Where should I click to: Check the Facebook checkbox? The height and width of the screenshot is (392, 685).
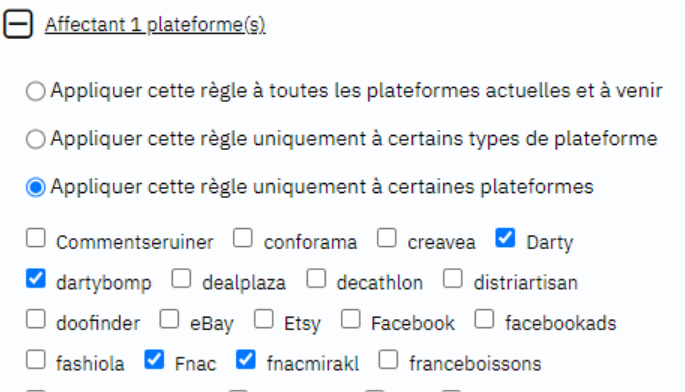point(351,319)
